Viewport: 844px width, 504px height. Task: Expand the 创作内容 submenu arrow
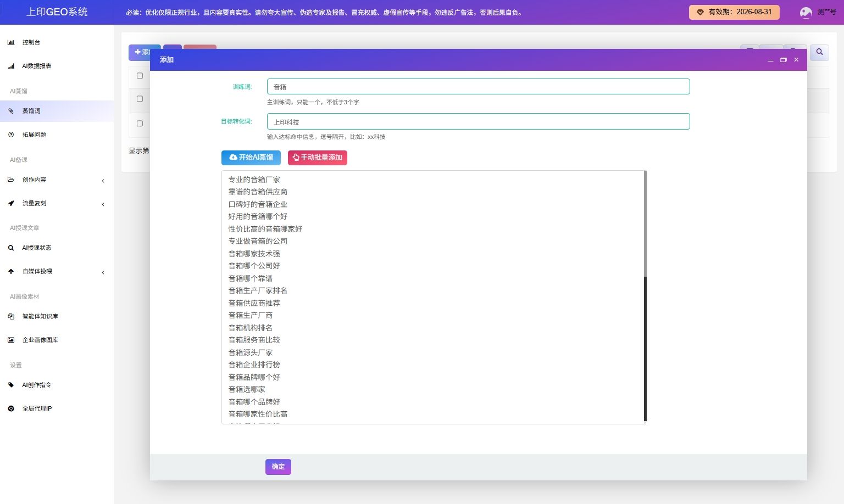tap(103, 181)
